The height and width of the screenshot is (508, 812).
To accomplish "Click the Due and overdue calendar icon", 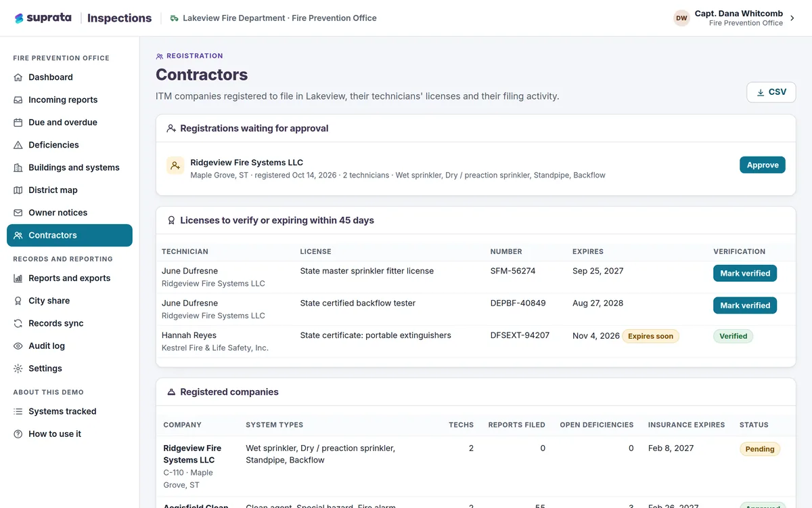I will tap(18, 123).
